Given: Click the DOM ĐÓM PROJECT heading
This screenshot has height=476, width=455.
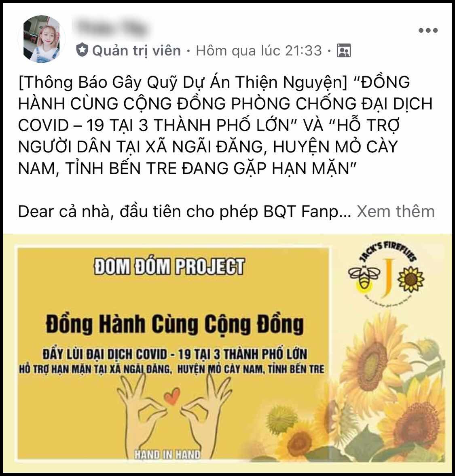Looking at the screenshot, I should click(x=169, y=266).
